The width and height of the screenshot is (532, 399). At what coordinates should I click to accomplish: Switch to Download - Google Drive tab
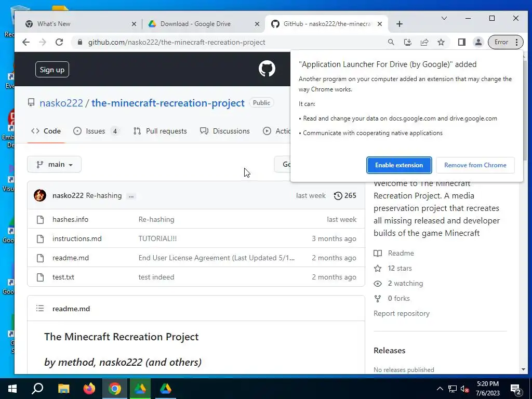click(203, 24)
